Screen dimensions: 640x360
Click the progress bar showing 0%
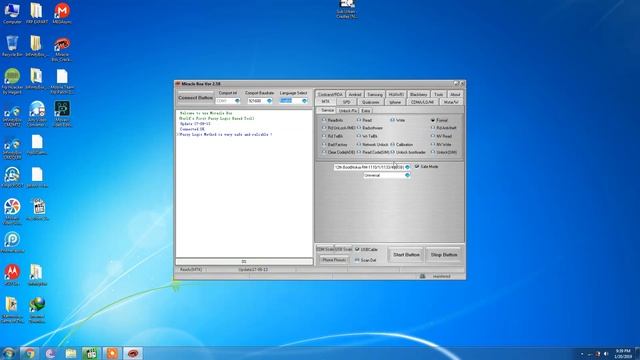click(x=244, y=262)
